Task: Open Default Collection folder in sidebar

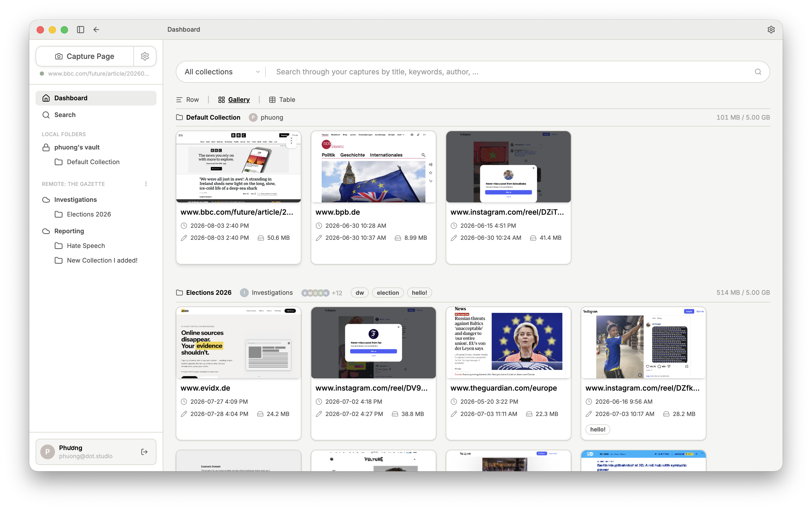Action: (96, 162)
